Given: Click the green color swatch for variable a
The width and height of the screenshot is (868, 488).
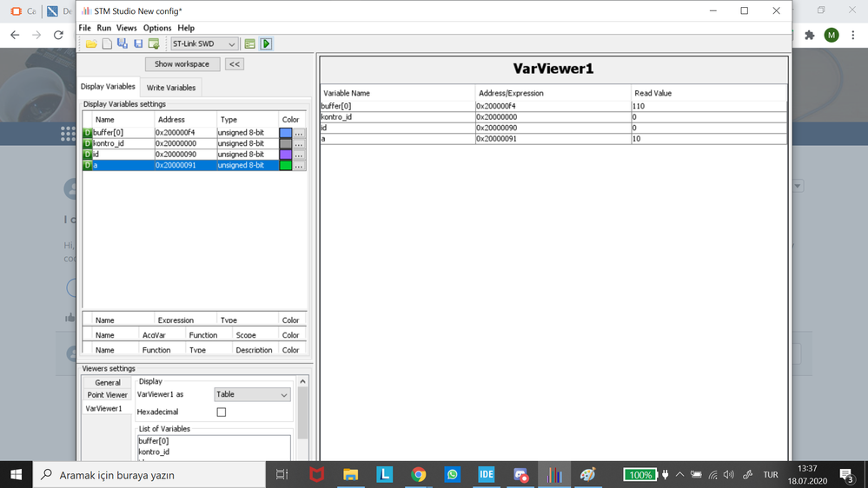Looking at the screenshot, I should pyautogui.click(x=286, y=165).
